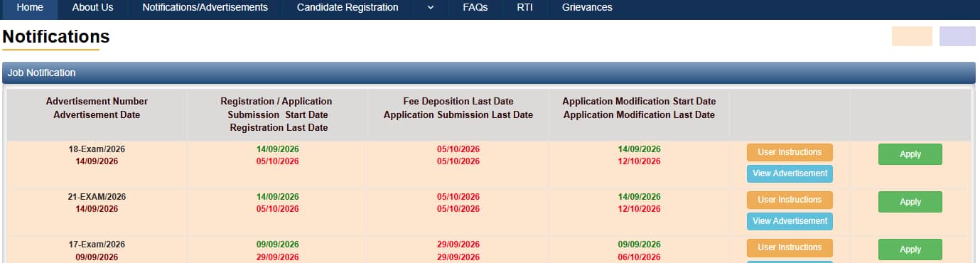Click modification last date 06/10/2026 in 17-Exam row
Viewport: 980px width, 263px height.
click(640, 257)
